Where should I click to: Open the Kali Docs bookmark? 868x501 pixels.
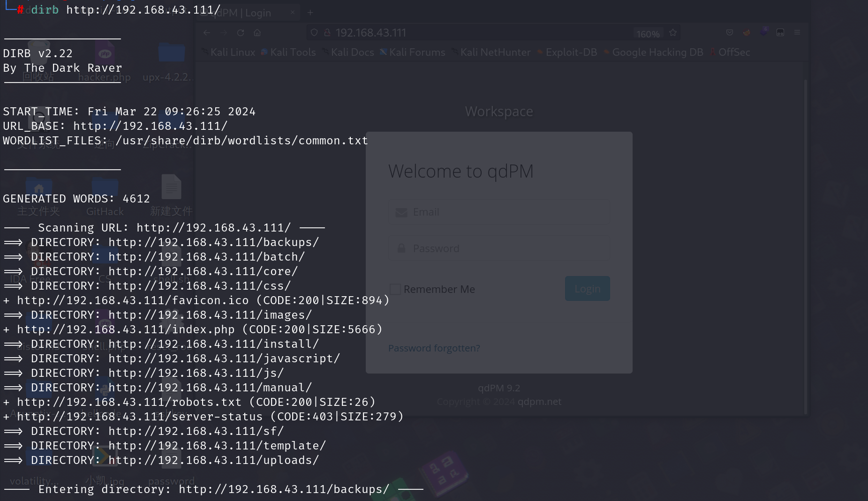348,52
